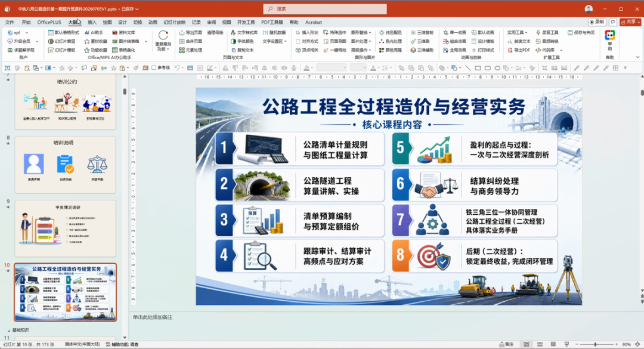Click the 单一动画 tool

pos(454,32)
